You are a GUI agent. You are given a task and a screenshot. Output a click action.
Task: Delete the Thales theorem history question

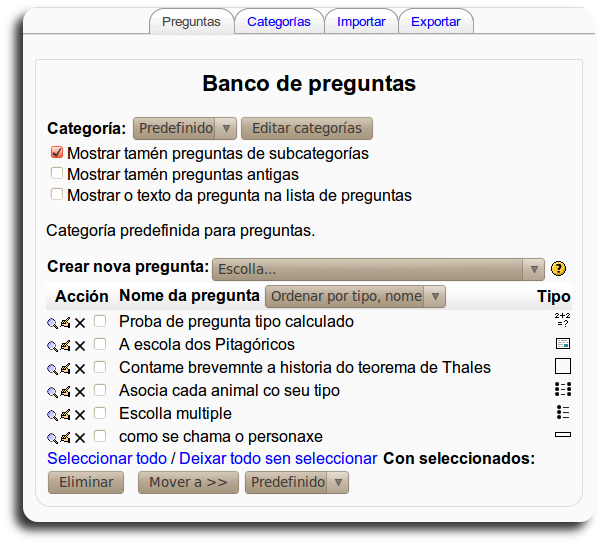tap(80, 368)
